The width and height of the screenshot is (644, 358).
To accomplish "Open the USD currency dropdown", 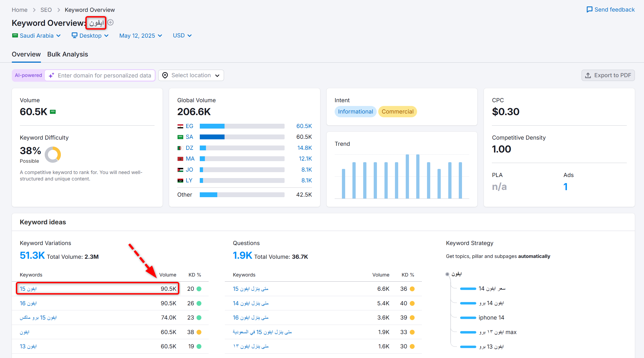I will pos(182,36).
